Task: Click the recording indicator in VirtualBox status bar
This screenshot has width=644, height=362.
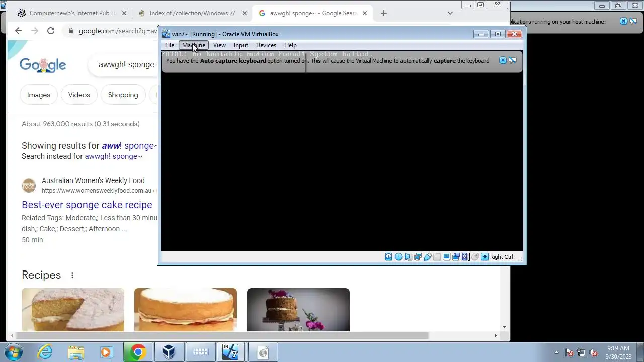Action: pos(456,257)
